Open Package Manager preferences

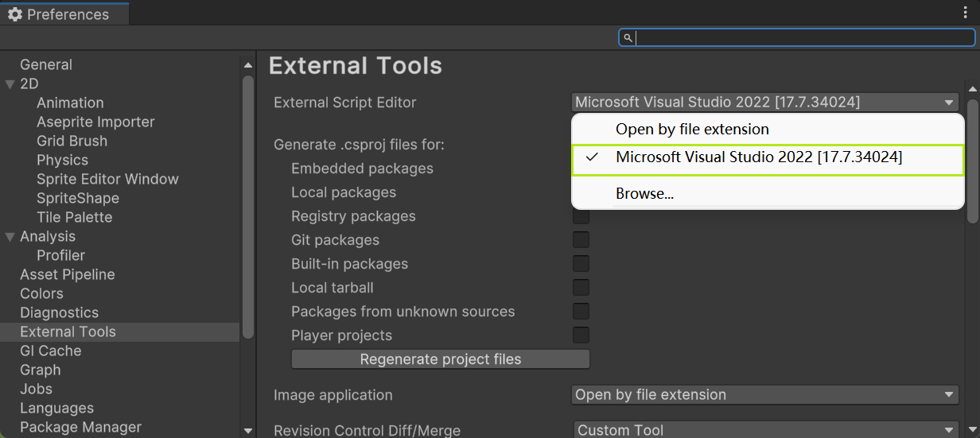pos(80,427)
